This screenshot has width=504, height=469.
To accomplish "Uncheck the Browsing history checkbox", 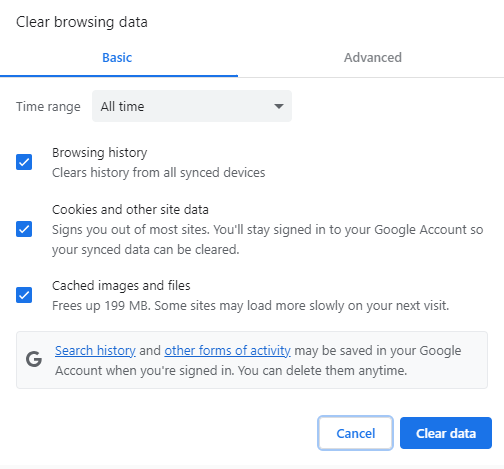I will [x=24, y=162].
